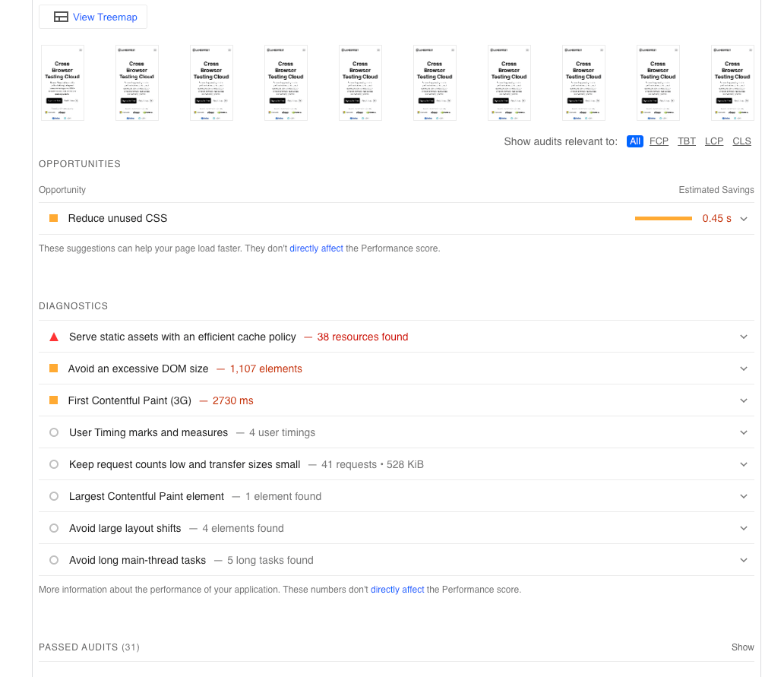
Task: Expand the Keep request counts low diagnostic
Action: pyautogui.click(x=744, y=464)
